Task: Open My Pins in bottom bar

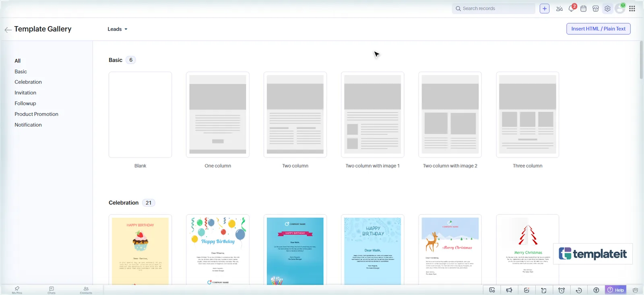Action: [x=17, y=290]
